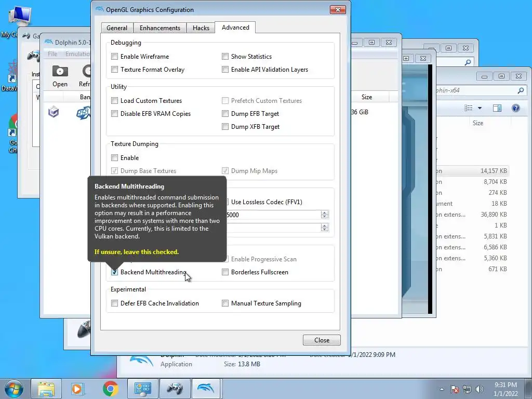532x399 pixels.
Task: Check Dump EFB Target
Action: (225, 114)
